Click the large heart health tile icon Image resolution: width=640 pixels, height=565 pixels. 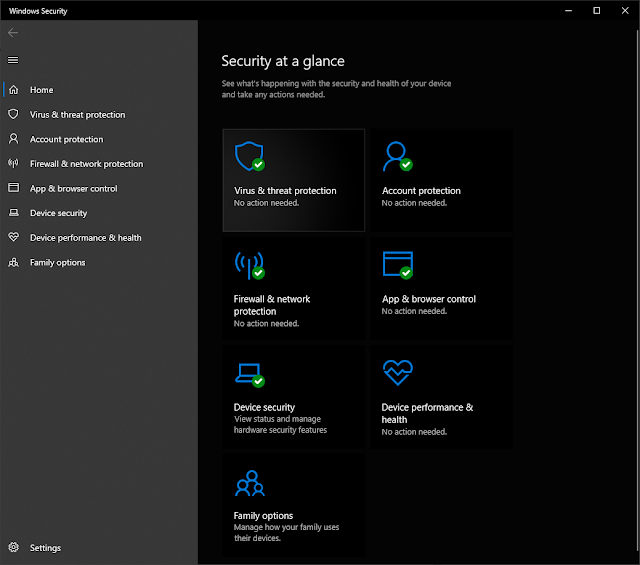pyautogui.click(x=398, y=372)
